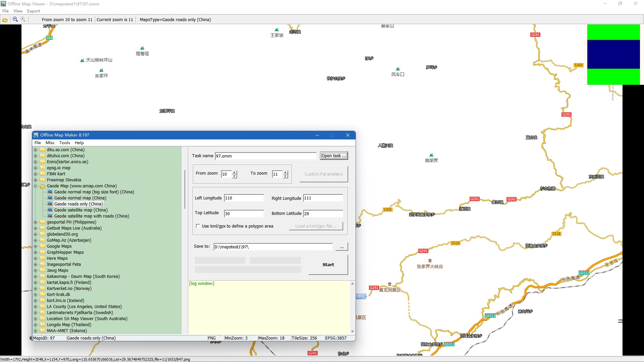This screenshot has height=362, width=644.
Task: Click the globeland30.org folder icon
Action: pos(43,234)
